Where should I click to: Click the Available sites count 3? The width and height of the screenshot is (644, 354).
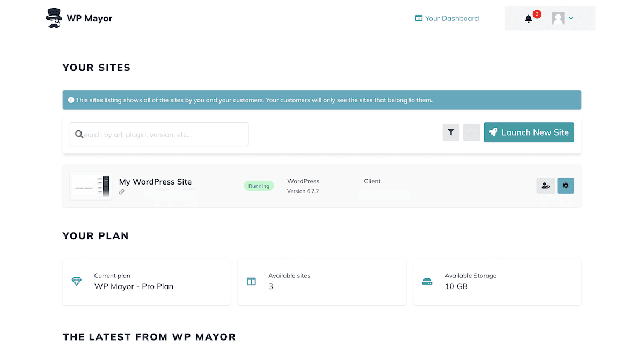point(270,286)
